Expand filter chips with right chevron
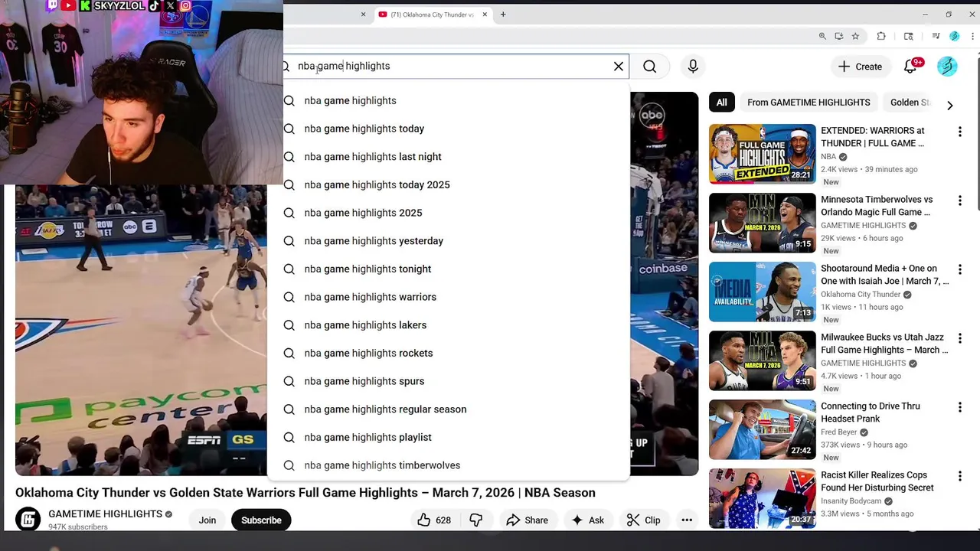The width and height of the screenshot is (980, 551). tap(950, 106)
